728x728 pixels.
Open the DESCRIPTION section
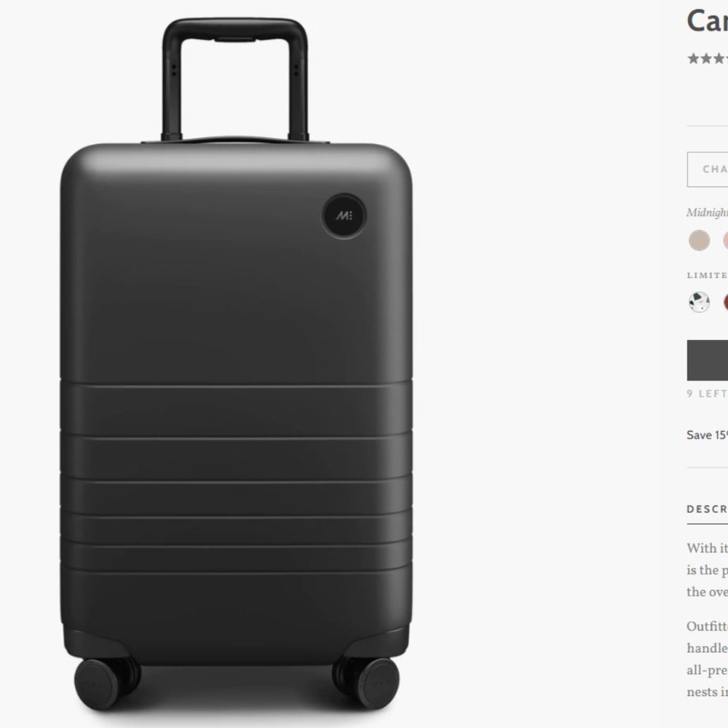pos(705,510)
